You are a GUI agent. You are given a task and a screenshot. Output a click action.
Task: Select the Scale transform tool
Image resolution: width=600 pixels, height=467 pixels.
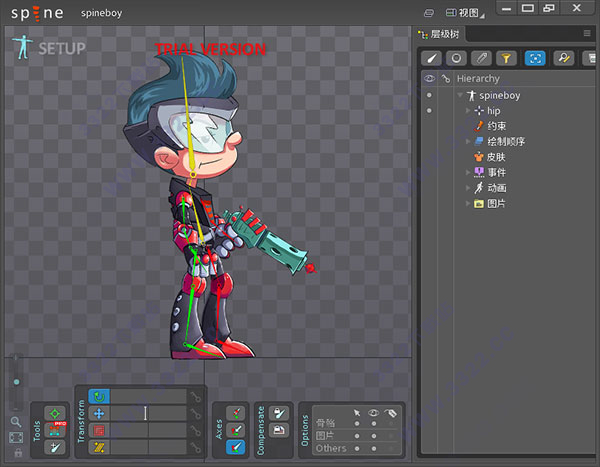(x=98, y=430)
